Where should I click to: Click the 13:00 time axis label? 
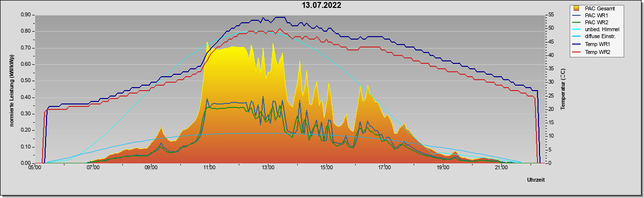(268, 168)
